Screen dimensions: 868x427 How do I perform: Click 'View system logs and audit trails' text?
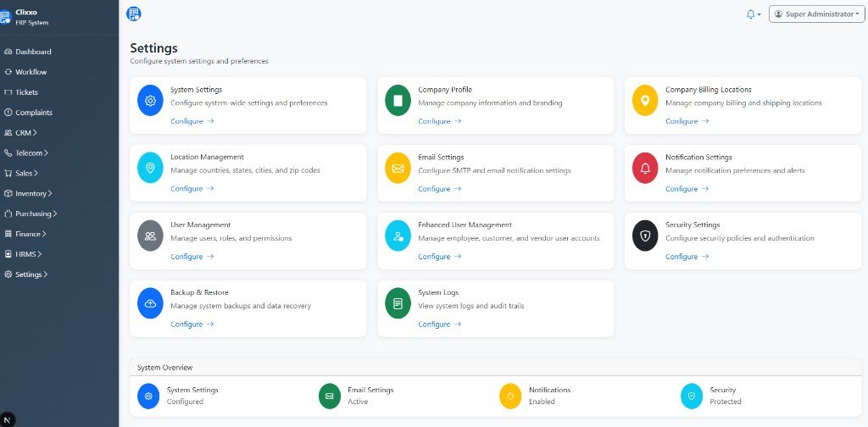(x=471, y=306)
